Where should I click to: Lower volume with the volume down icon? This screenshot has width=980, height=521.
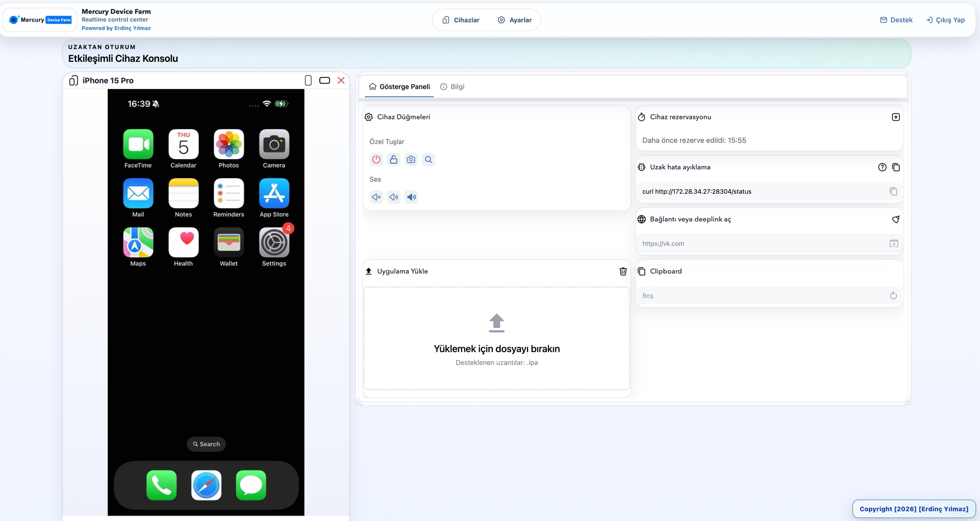click(394, 197)
